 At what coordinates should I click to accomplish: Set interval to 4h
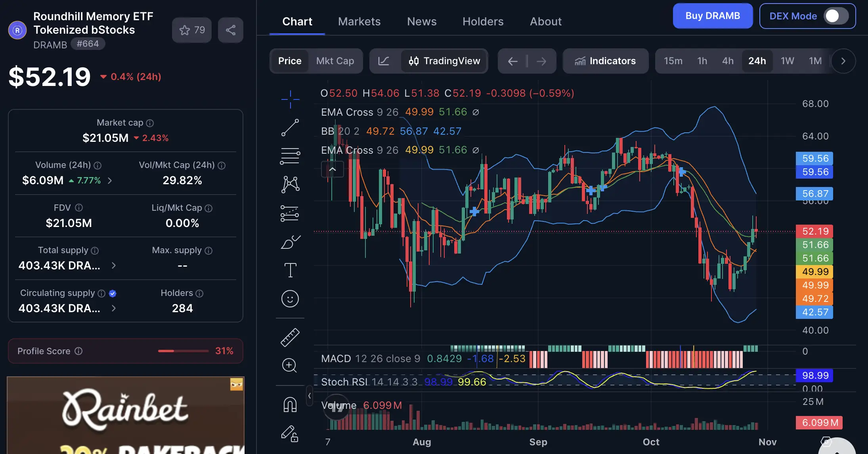point(728,61)
